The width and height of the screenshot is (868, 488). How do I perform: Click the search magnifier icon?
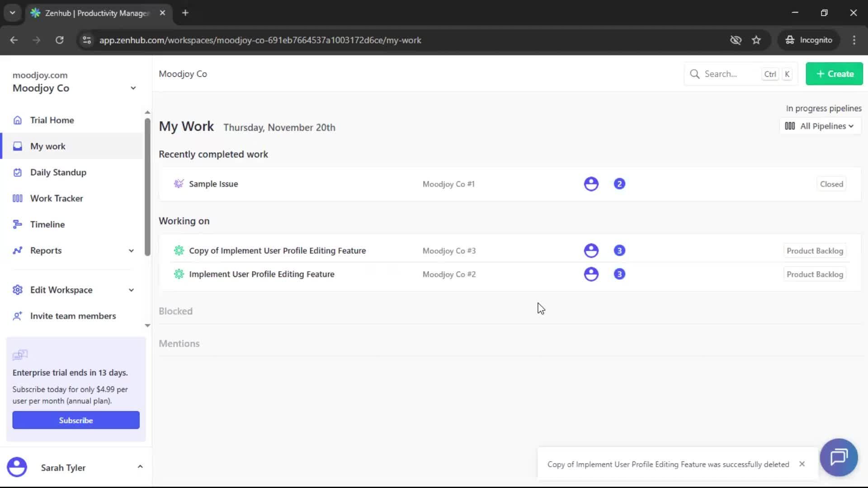695,74
